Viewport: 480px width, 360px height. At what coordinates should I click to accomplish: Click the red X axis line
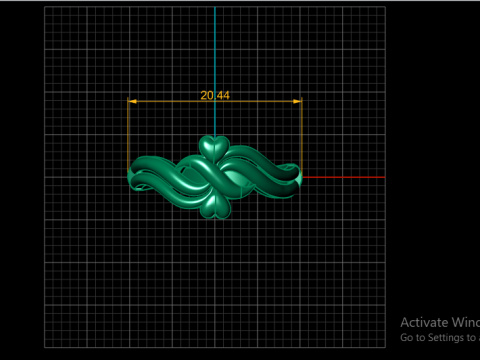pos(343,177)
